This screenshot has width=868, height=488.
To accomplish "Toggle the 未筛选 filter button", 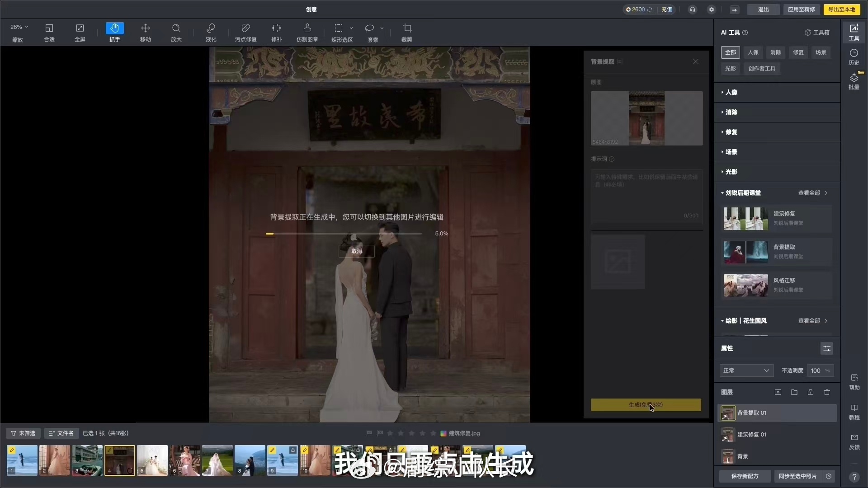I will 23,433.
